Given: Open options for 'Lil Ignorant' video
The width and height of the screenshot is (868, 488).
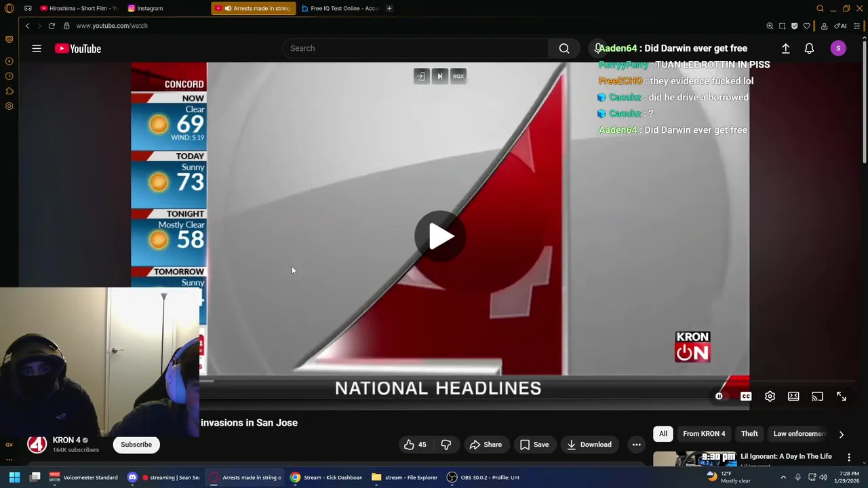Looking at the screenshot, I should pos(848,457).
